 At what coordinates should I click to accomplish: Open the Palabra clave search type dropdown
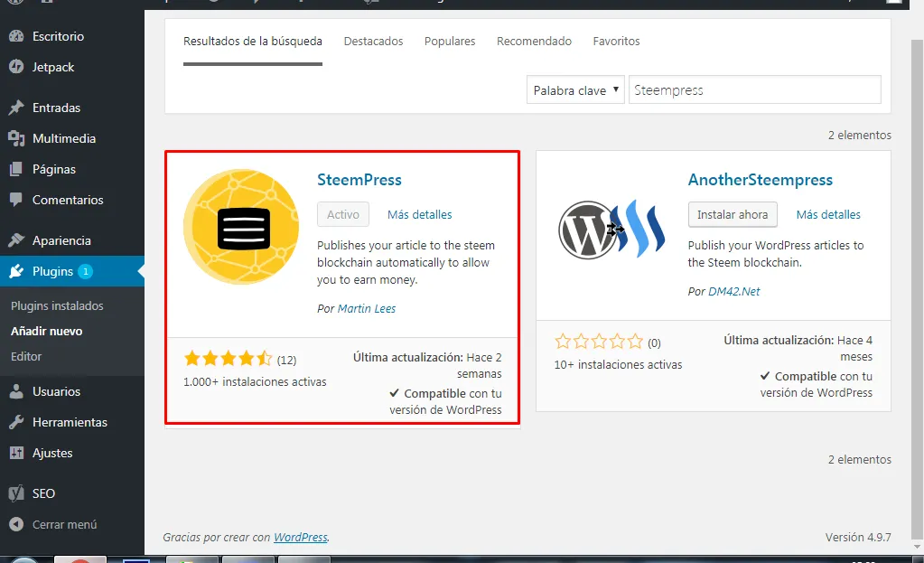(575, 90)
